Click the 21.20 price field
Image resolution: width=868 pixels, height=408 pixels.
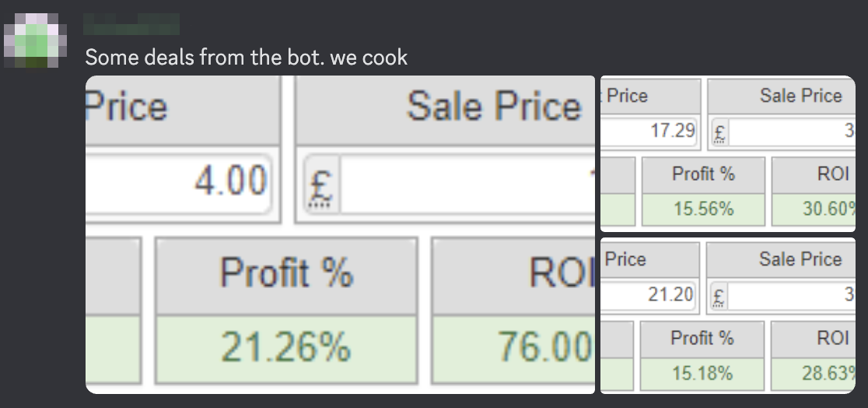point(648,295)
